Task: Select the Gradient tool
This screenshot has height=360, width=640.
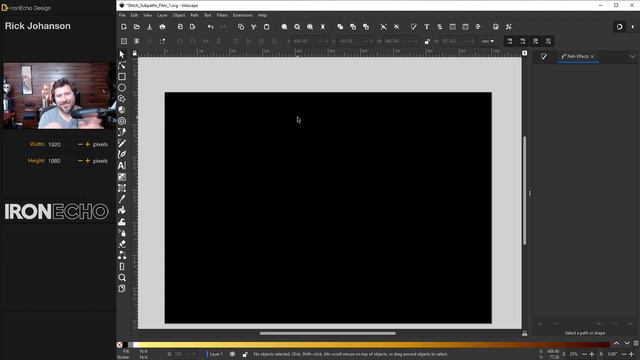Action: 122,177
